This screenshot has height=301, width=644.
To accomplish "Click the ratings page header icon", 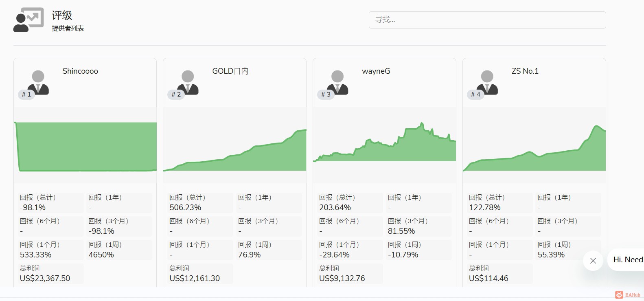I will point(28,20).
